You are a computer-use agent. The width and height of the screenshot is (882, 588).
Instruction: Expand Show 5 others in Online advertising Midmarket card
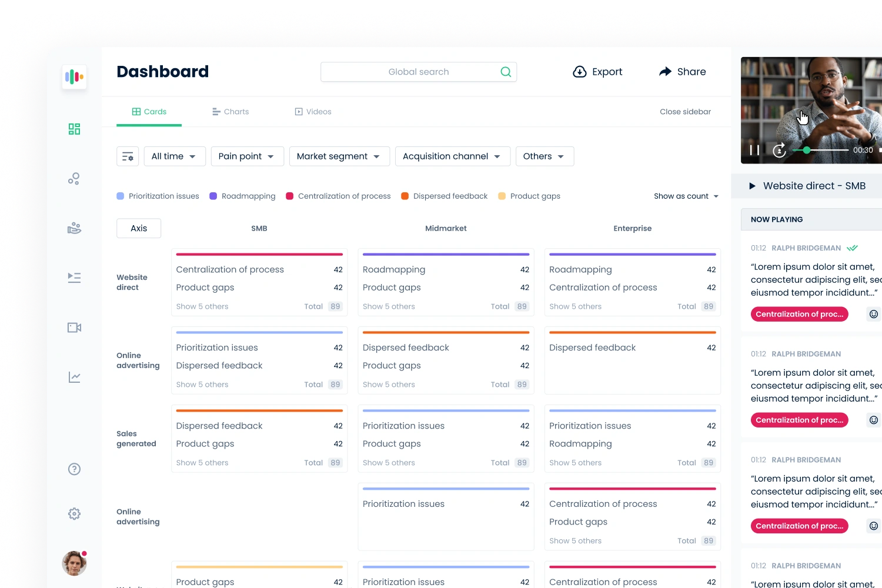[389, 385]
